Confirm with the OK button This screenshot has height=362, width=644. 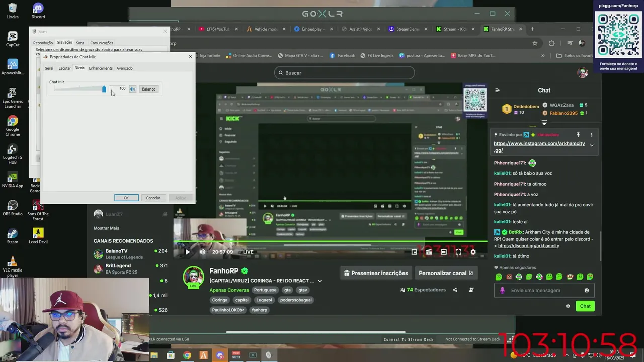[126, 198]
